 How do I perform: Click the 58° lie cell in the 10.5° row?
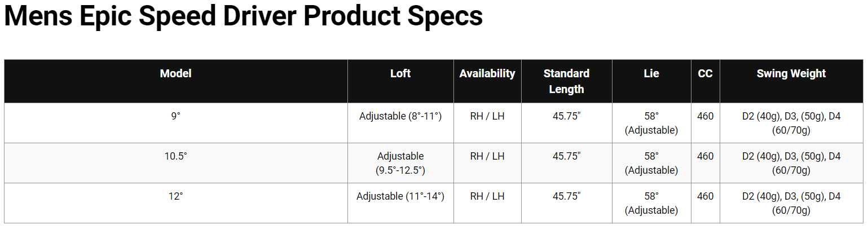(x=651, y=163)
